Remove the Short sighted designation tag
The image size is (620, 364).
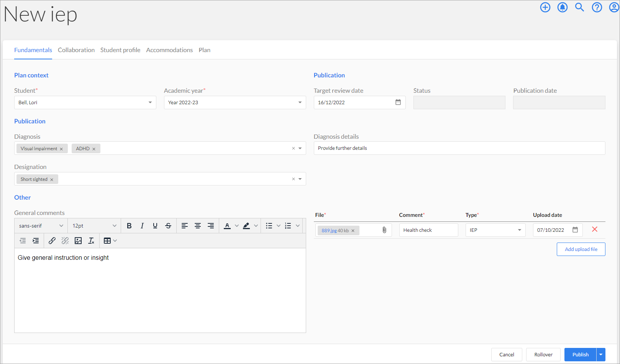pyautogui.click(x=52, y=179)
